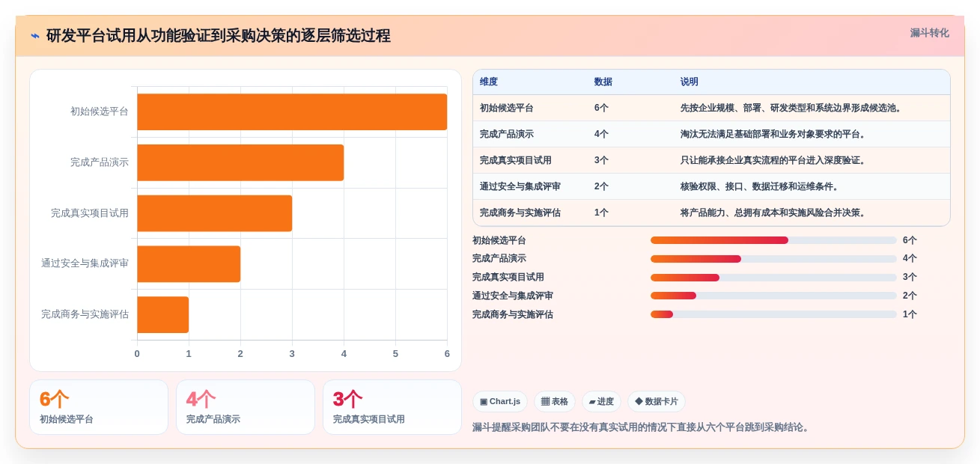Screen dimensions: 980x464
Task: Click 完成真实项目试用 cell in table
Action: (x=516, y=160)
